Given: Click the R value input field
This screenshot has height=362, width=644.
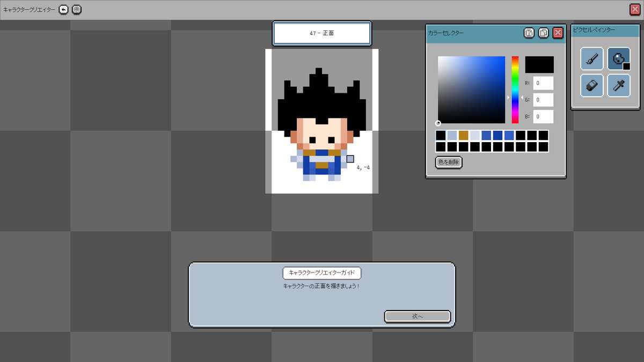Looking at the screenshot, I should [543, 83].
